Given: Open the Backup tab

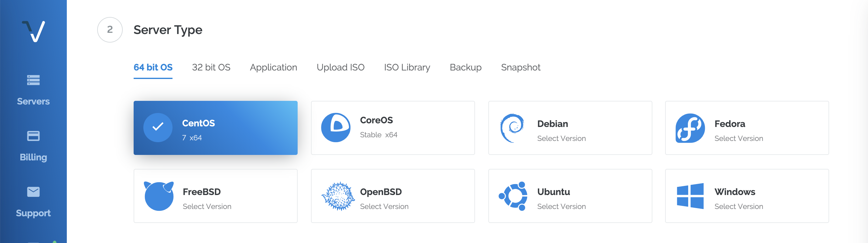Looking at the screenshot, I should coord(466,68).
